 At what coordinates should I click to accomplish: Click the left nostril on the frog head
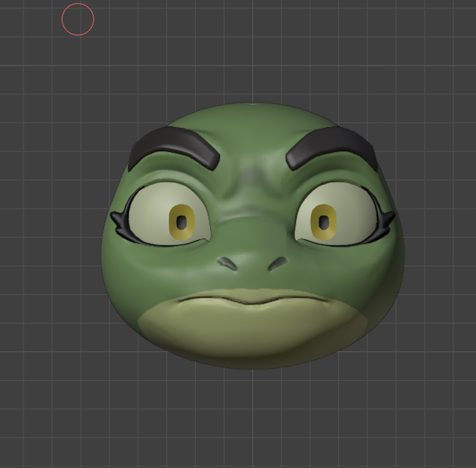point(227,263)
